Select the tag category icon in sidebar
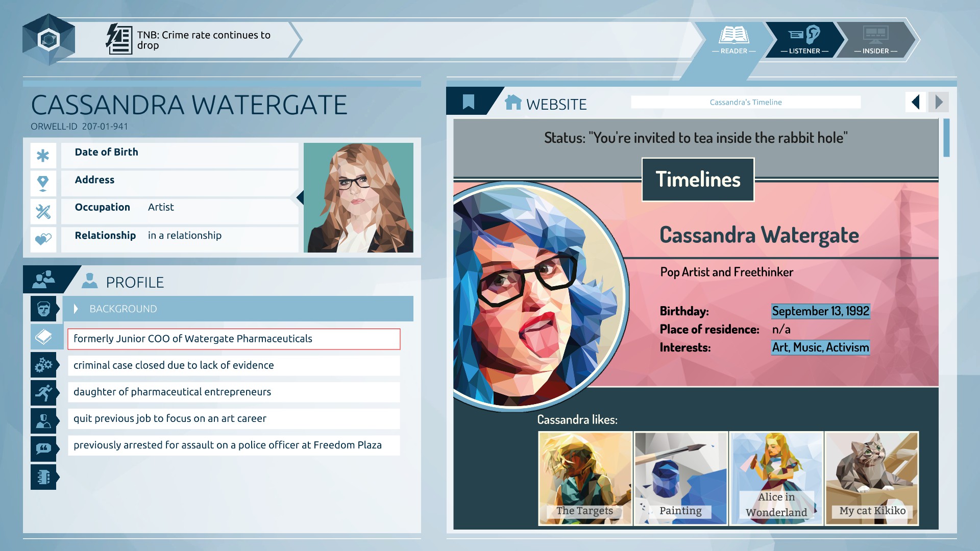 (43, 337)
